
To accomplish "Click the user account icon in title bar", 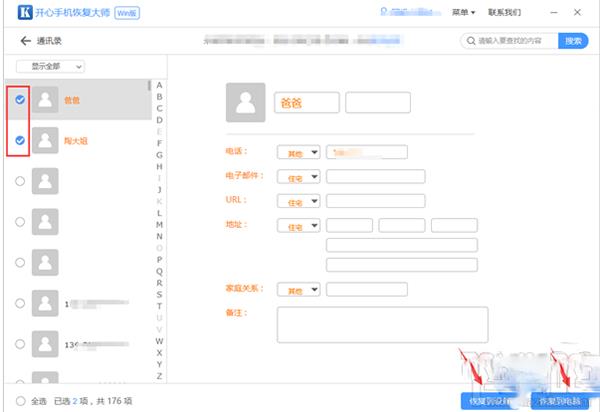I will (385, 12).
